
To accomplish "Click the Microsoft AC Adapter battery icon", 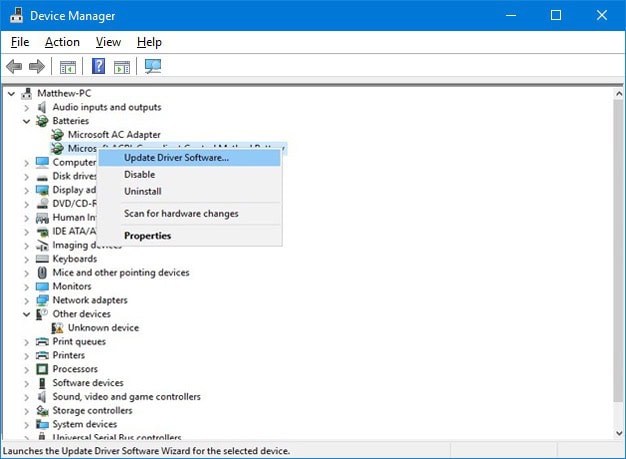I will click(57, 135).
